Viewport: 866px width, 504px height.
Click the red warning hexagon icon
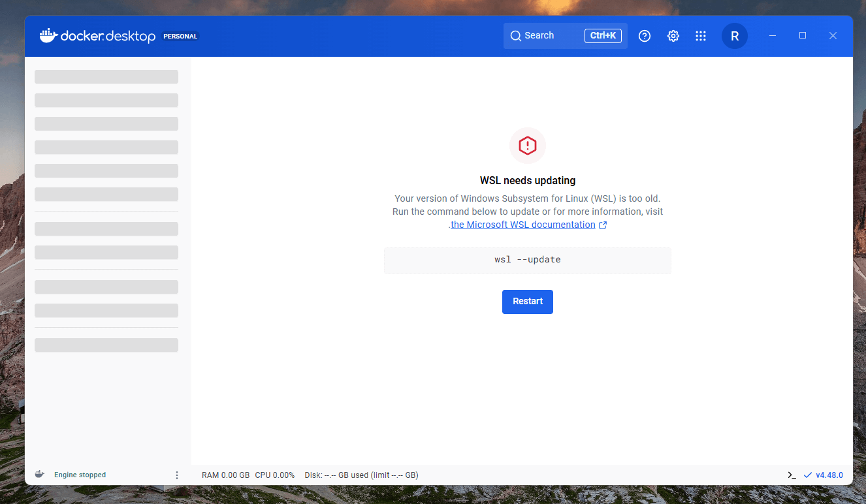click(528, 145)
